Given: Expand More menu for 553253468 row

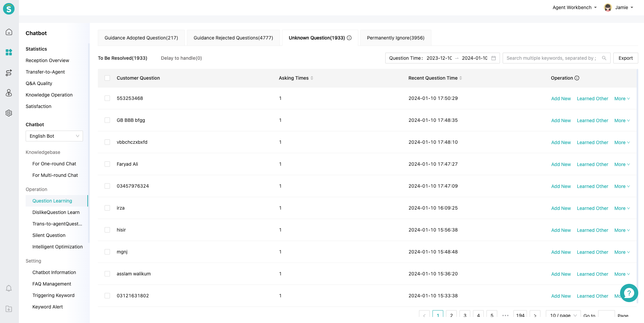Looking at the screenshot, I should coord(622,99).
